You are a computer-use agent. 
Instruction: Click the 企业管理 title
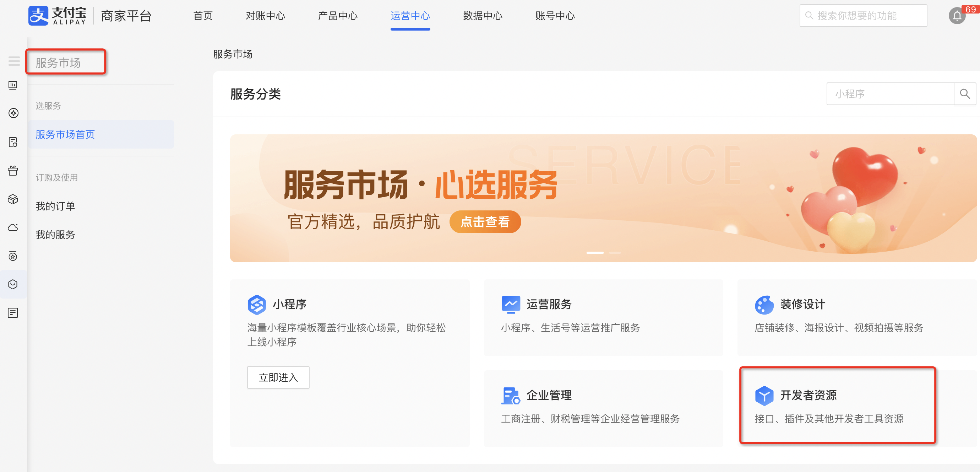coord(549,396)
